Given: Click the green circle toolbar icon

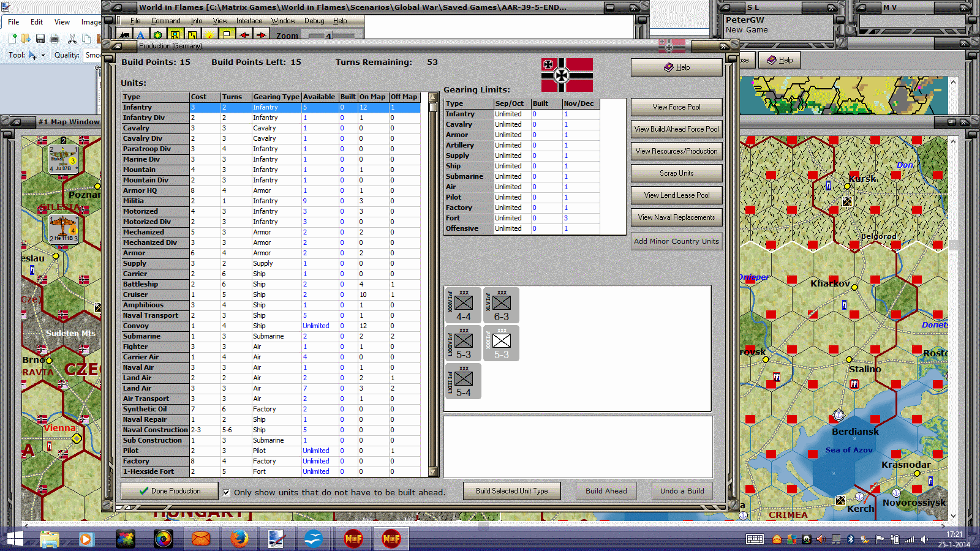Looking at the screenshot, I should click(158, 35).
